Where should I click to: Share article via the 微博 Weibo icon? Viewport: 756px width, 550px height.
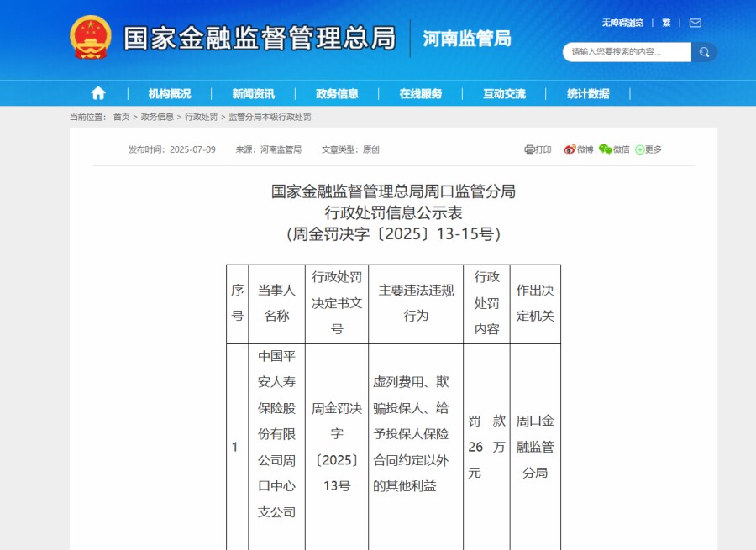570,149
